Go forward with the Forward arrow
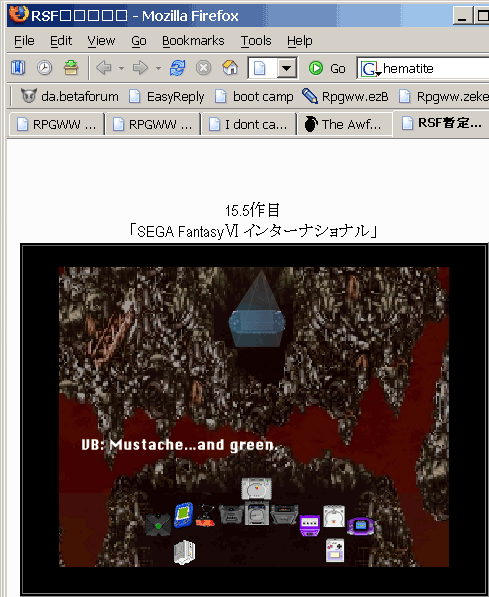 pos(140,68)
